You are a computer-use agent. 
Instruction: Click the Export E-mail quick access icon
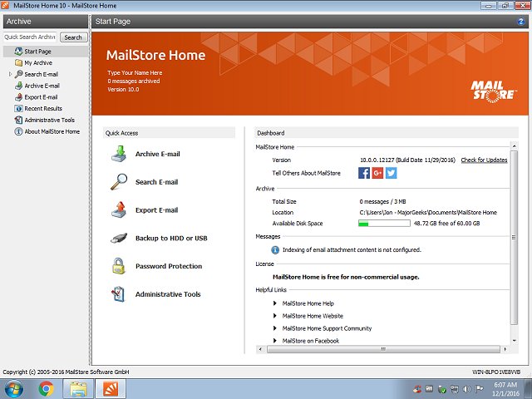[x=119, y=210]
